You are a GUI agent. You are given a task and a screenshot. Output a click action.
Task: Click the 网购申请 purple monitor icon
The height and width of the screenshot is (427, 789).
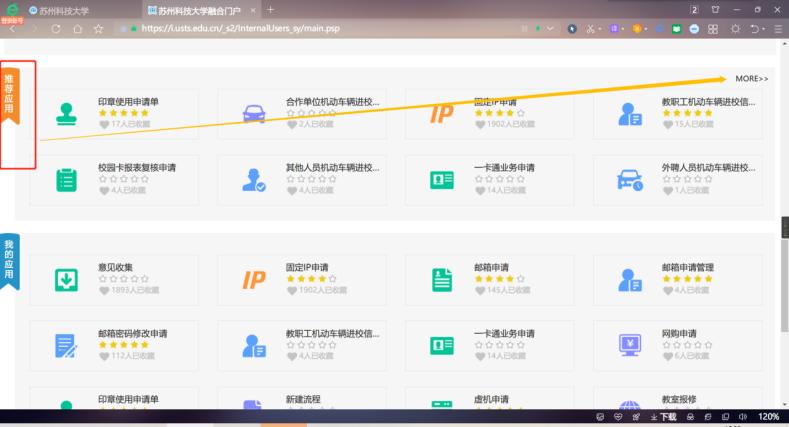630,346
